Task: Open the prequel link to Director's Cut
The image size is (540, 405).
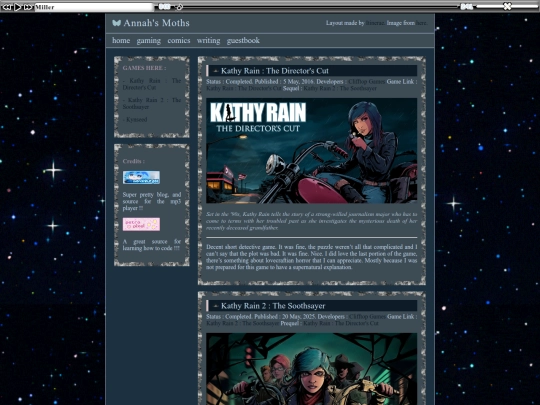Action: pyautogui.click(x=341, y=323)
